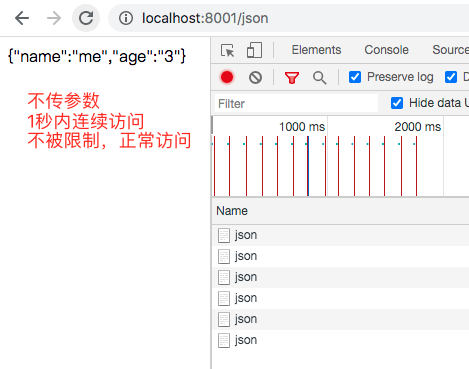
Task: Focus the network Filter text field
Action: click(296, 103)
